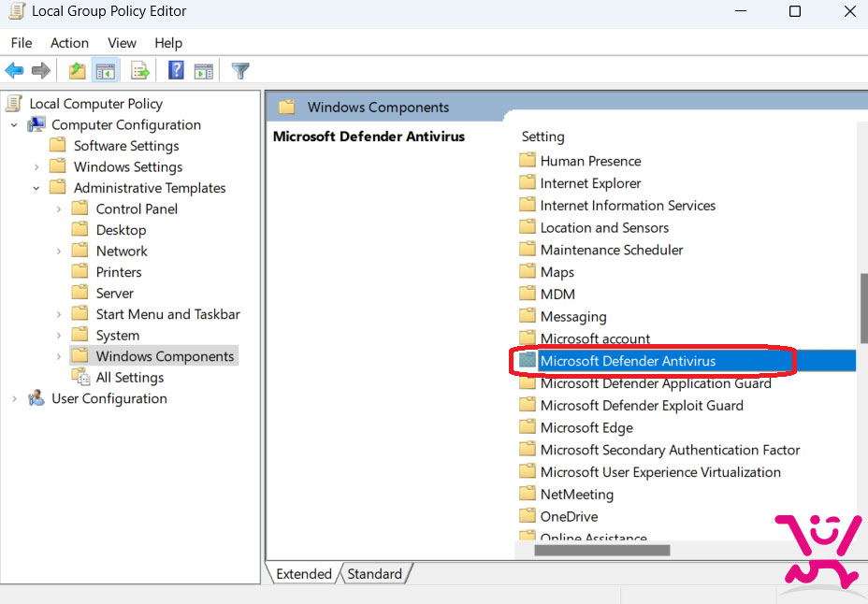The image size is (868, 604).
Task: Select Microsoft Defender Application Guard folder
Action: click(656, 382)
